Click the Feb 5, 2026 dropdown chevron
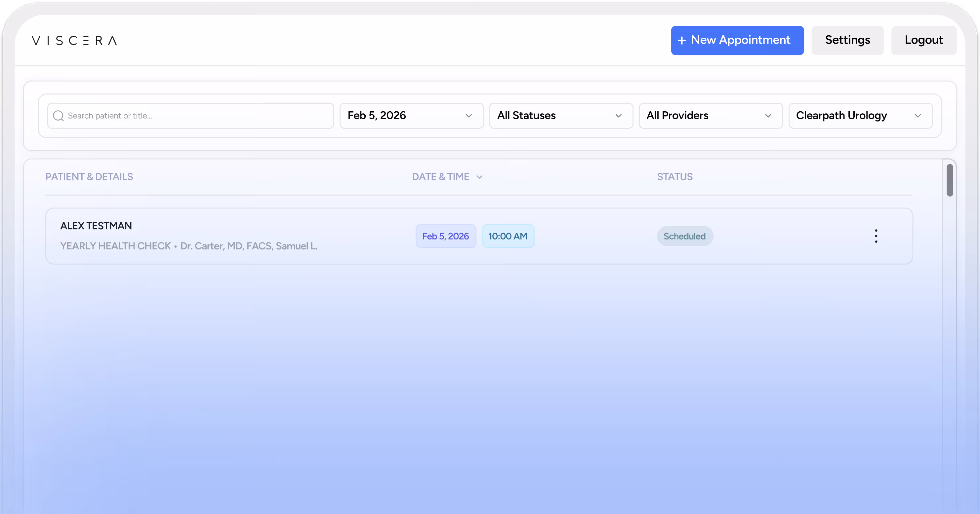Image resolution: width=980 pixels, height=514 pixels. (x=469, y=116)
